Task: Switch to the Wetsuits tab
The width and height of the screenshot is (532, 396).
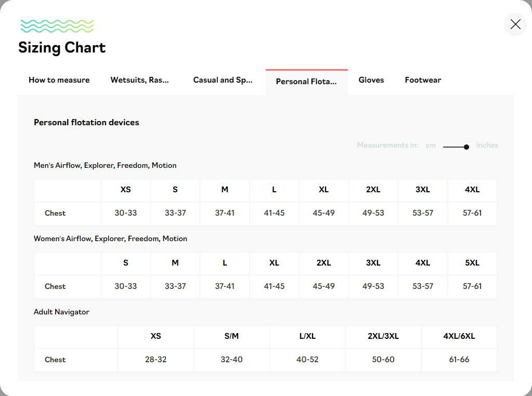Action: pos(139,80)
